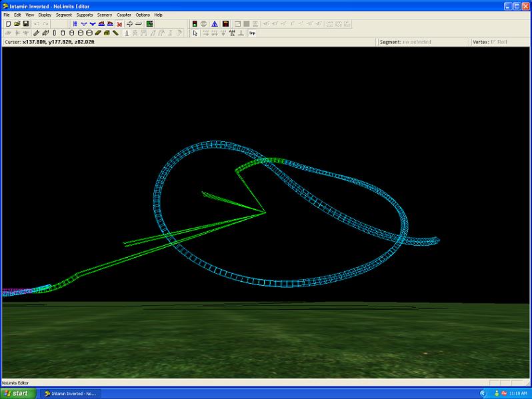Open the Supports menu

pyautogui.click(x=85, y=15)
